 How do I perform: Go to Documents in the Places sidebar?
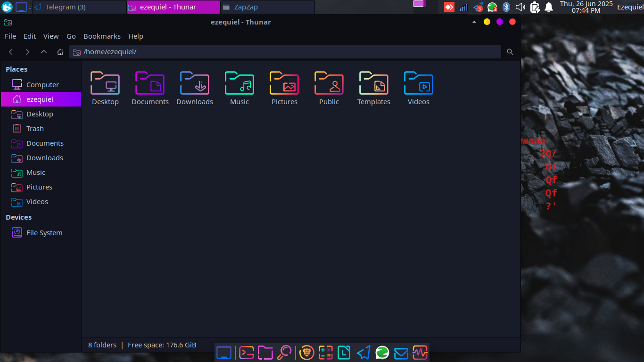pyautogui.click(x=41, y=143)
